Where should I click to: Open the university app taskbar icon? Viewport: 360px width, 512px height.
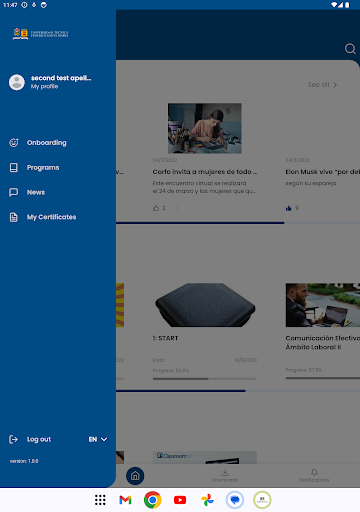pyautogui.click(x=262, y=500)
